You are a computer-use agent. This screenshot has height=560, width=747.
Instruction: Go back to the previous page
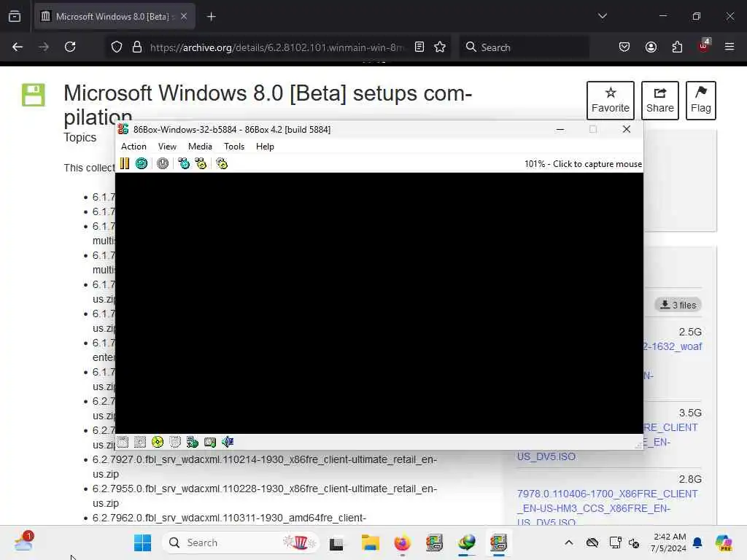pos(18,47)
